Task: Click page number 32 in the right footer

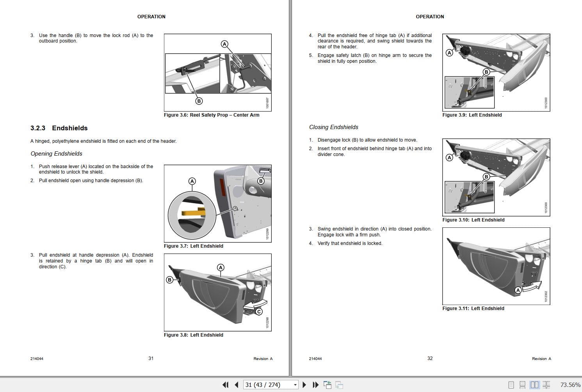Action: [x=430, y=358]
